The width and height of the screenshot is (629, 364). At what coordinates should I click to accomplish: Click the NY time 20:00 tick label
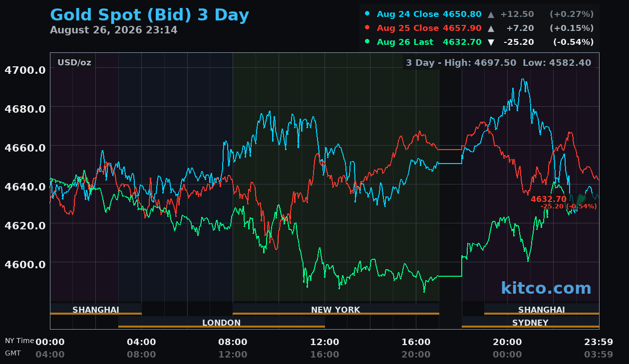click(x=507, y=342)
